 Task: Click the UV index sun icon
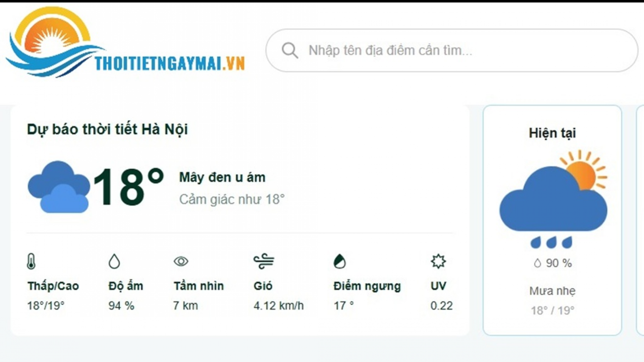coord(438,261)
